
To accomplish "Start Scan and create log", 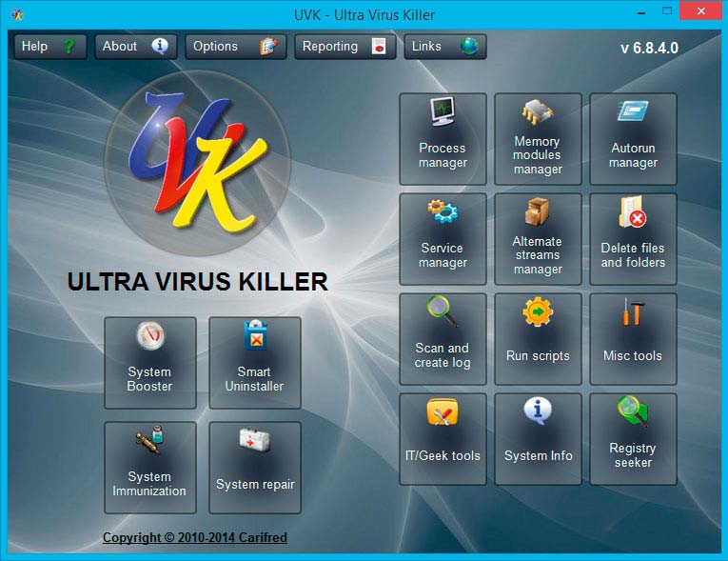I will pyautogui.click(x=443, y=339).
